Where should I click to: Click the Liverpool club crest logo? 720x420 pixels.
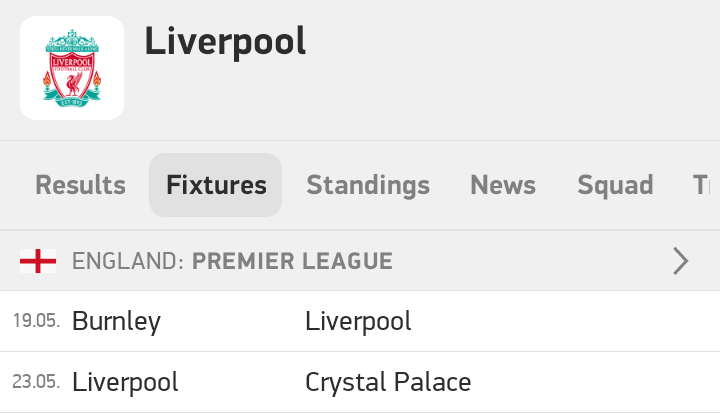[x=72, y=68]
